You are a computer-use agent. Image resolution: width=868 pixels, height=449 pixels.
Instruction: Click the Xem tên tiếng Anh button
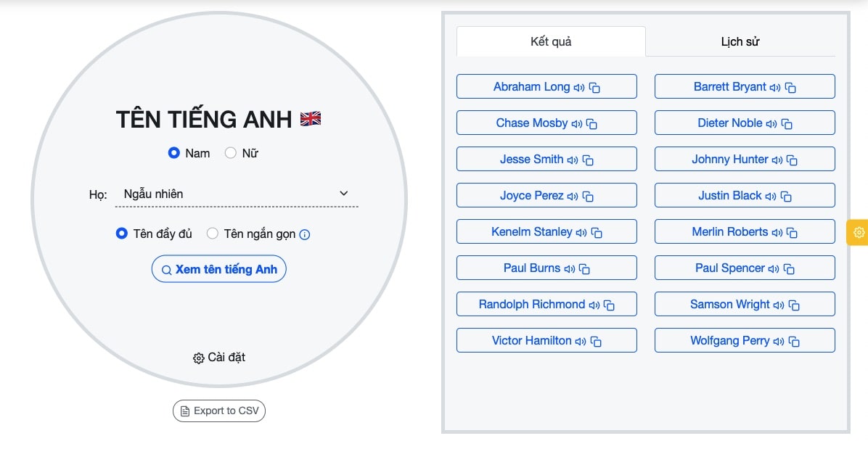(x=218, y=268)
